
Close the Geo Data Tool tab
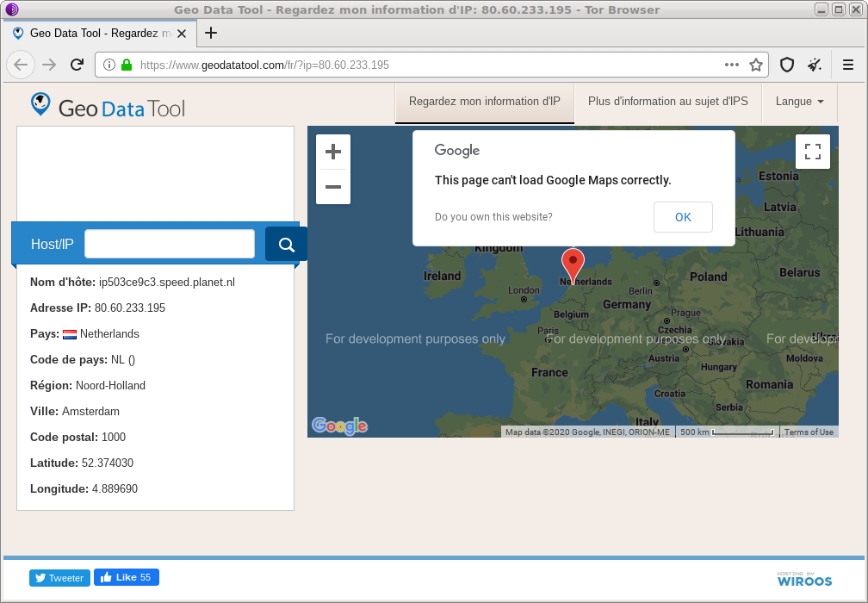(x=182, y=34)
